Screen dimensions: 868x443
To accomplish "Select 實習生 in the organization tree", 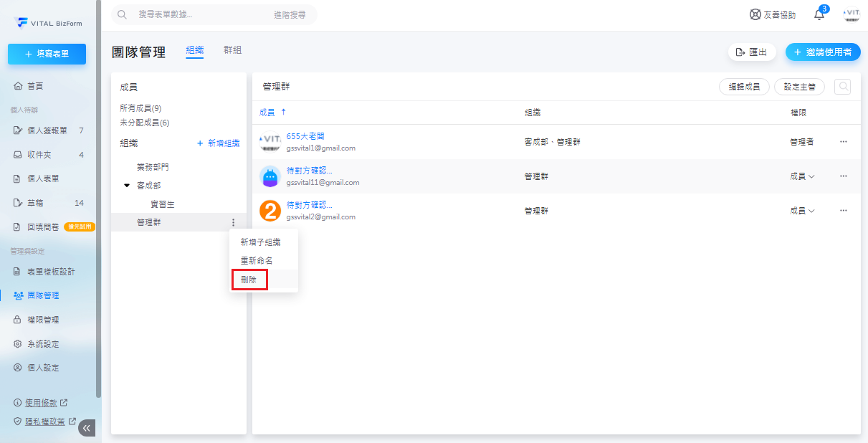I will coord(162,204).
